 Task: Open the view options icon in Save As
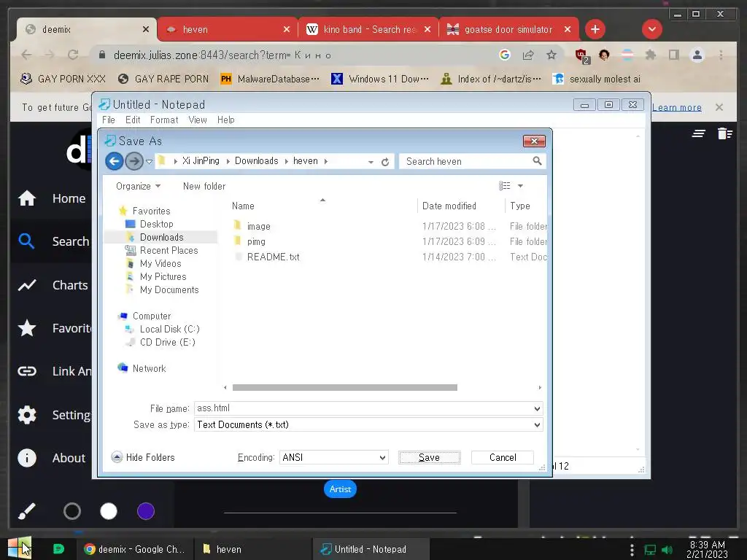[x=505, y=186]
